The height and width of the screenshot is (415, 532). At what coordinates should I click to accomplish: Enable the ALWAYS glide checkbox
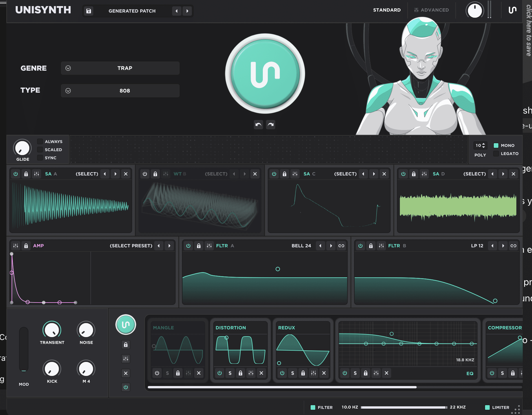click(40, 141)
